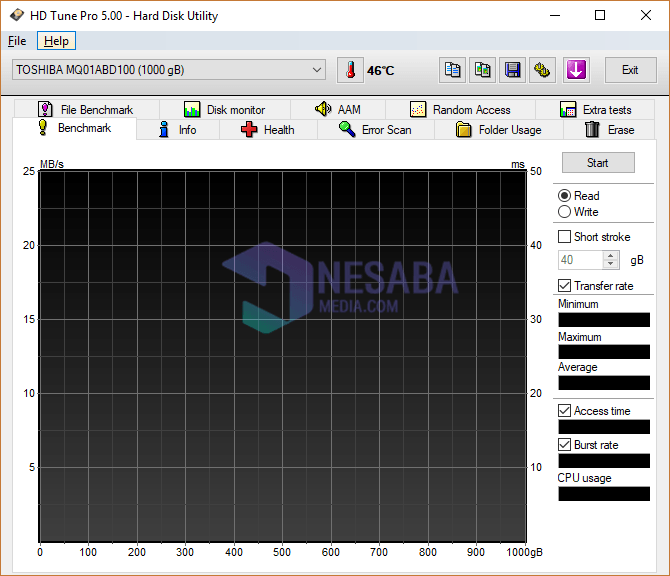The image size is (670, 576).
Task: Maximize the HD Tune window
Action: coord(600,15)
